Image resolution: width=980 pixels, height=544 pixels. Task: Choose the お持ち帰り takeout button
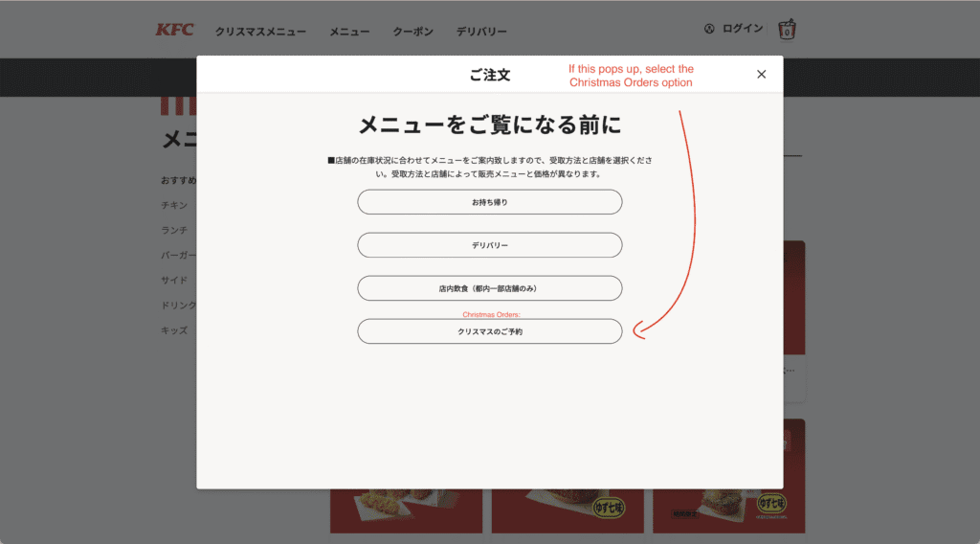pos(489,202)
